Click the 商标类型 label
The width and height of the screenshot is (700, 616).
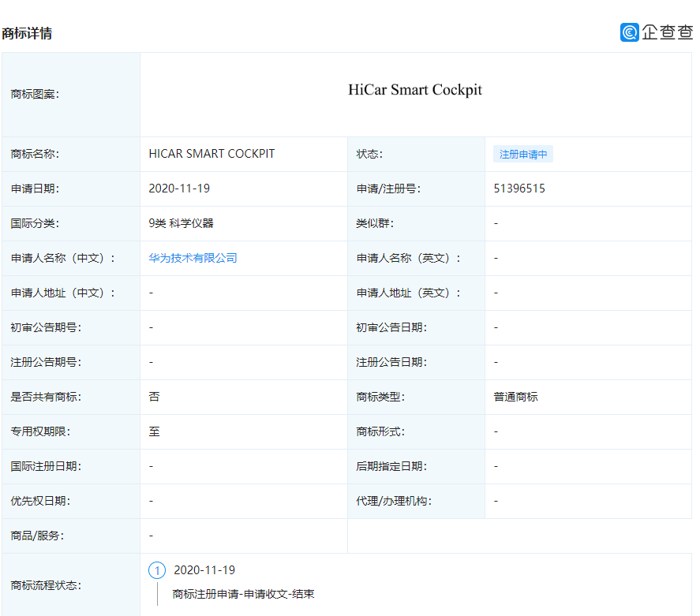(380, 397)
